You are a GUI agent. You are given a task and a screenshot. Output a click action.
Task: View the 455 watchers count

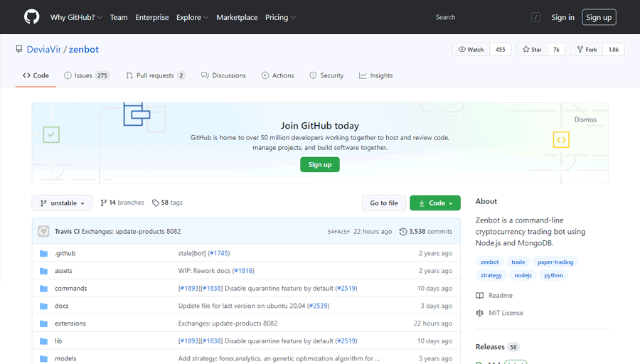(501, 49)
